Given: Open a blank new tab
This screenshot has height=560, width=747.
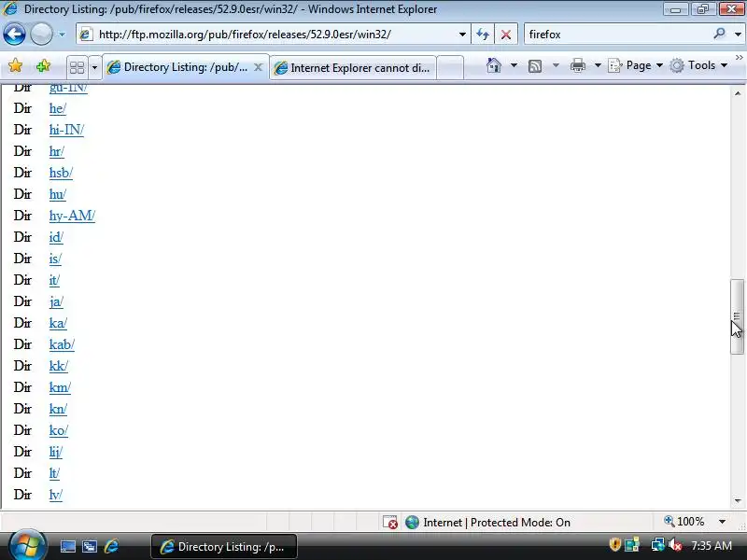Looking at the screenshot, I should [450, 68].
